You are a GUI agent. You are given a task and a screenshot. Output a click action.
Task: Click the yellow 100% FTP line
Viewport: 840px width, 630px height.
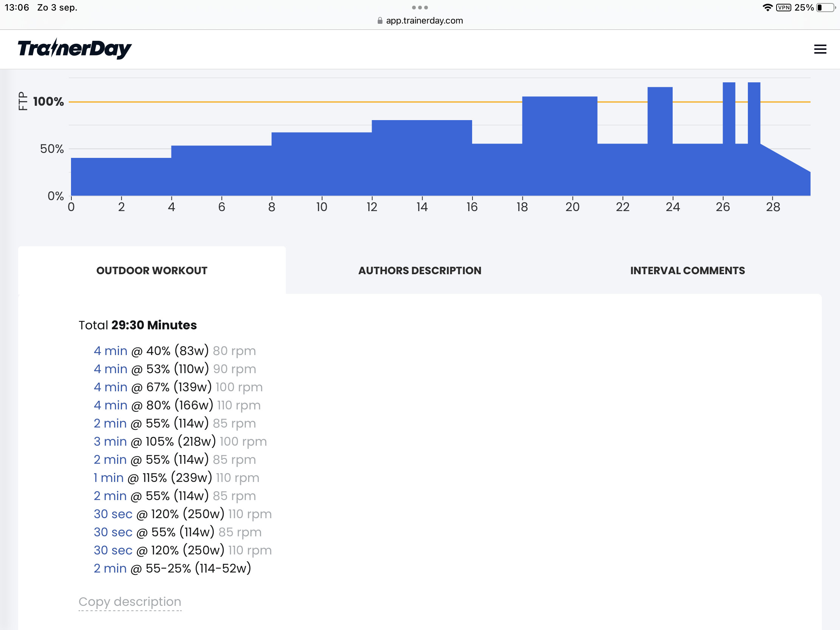(439, 102)
